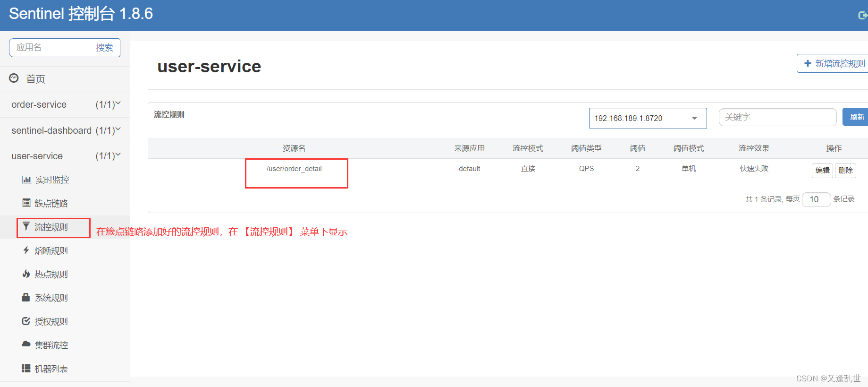Click the 单机 threshold mode cell
The image size is (868, 387).
(689, 169)
